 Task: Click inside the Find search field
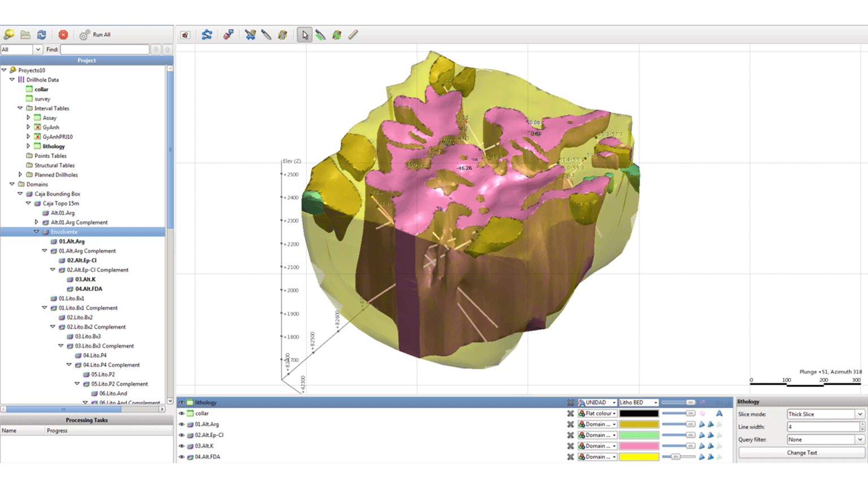[x=105, y=50]
